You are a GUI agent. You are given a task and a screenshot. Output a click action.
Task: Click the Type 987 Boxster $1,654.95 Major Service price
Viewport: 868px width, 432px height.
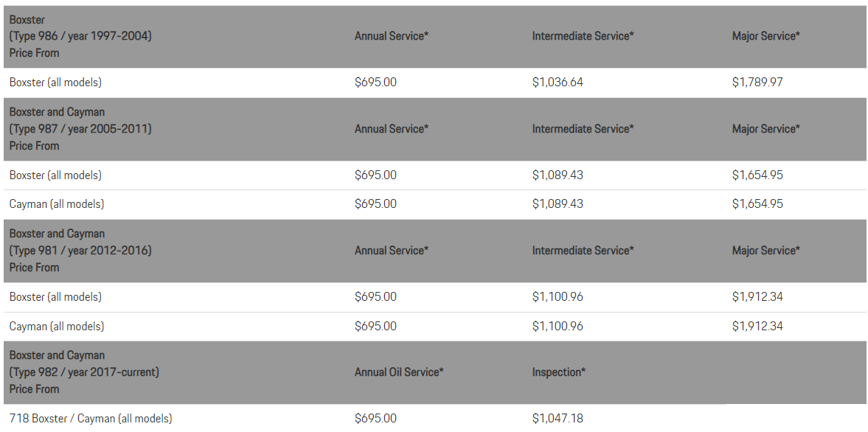pos(757,175)
